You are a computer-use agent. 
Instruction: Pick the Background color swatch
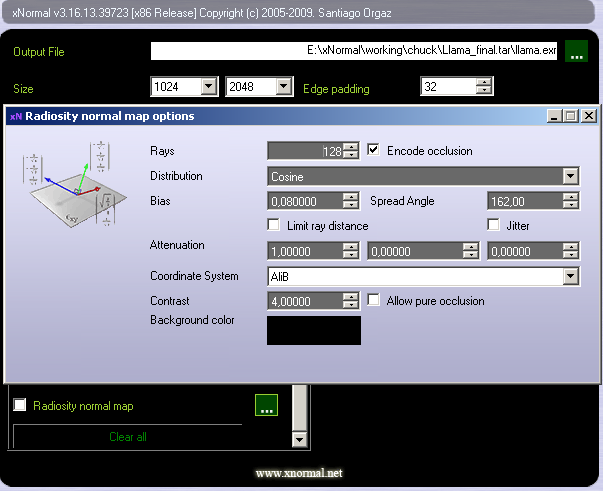coord(313,330)
